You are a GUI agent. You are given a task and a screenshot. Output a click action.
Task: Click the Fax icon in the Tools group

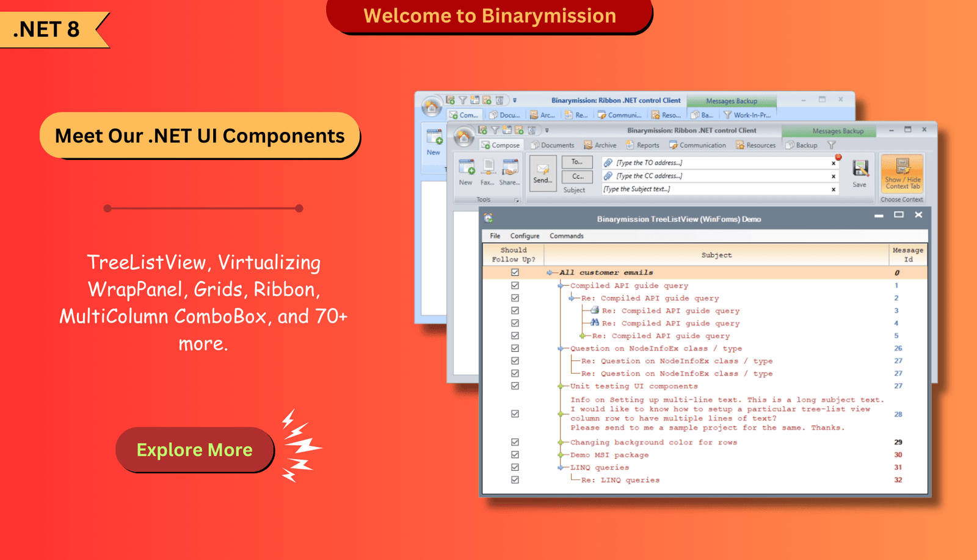click(x=488, y=167)
